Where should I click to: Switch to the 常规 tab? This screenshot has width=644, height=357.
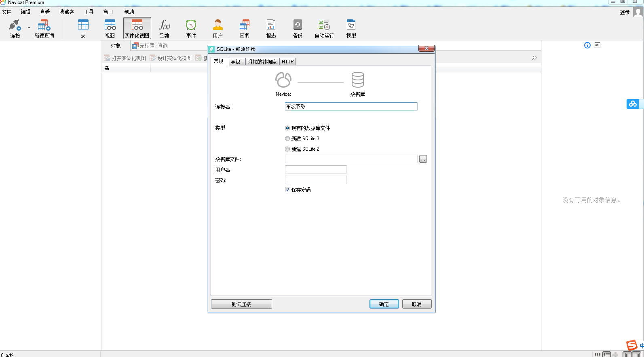(219, 61)
